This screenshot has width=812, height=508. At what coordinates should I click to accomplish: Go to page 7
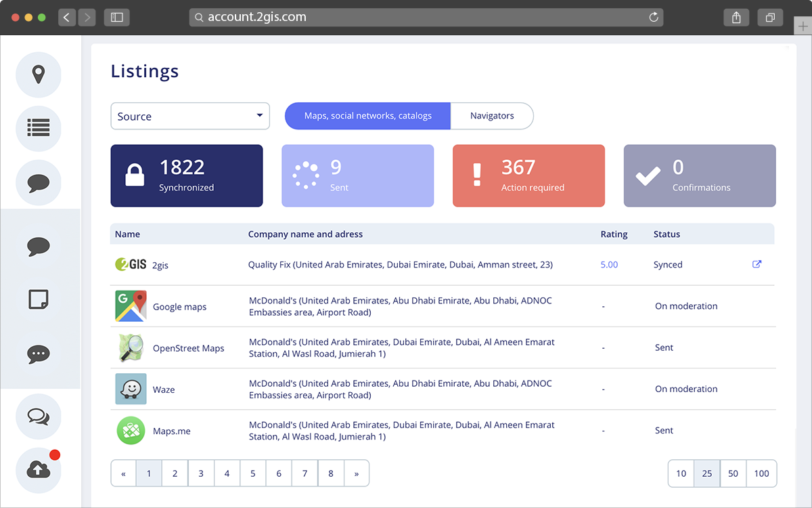tap(305, 473)
